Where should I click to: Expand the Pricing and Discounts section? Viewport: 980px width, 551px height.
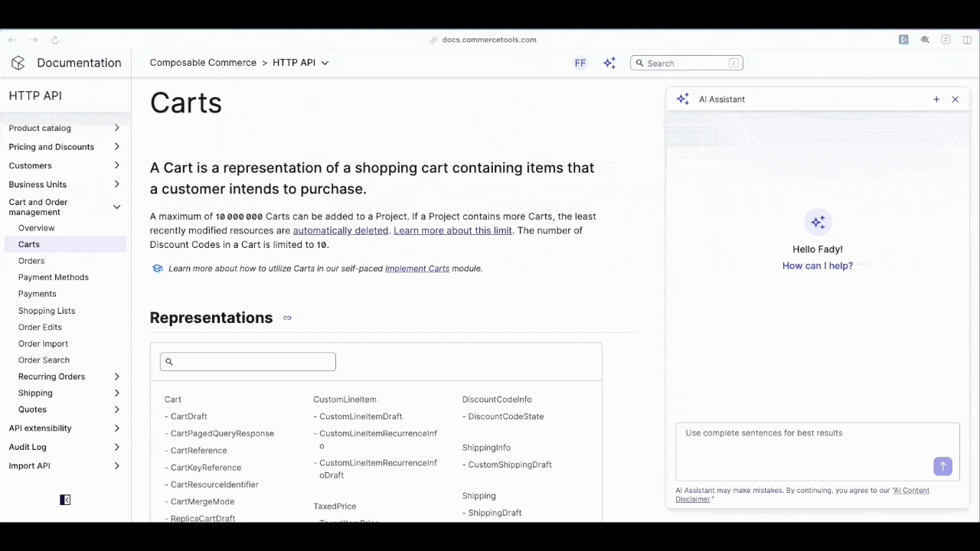click(x=116, y=147)
